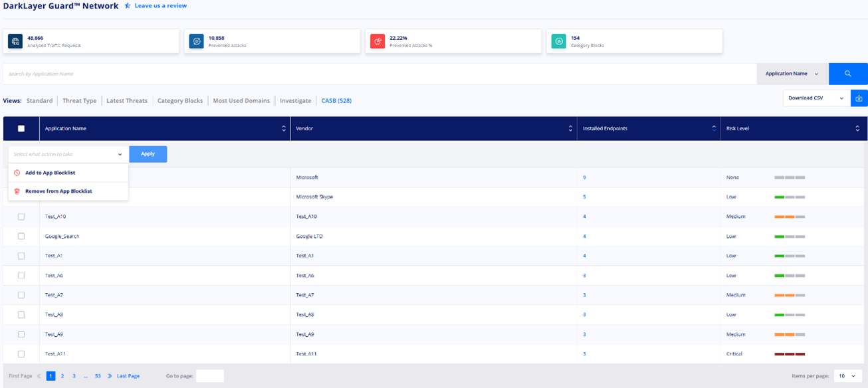Switch to the Threat Type view
868x388 pixels.
click(80, 101)
